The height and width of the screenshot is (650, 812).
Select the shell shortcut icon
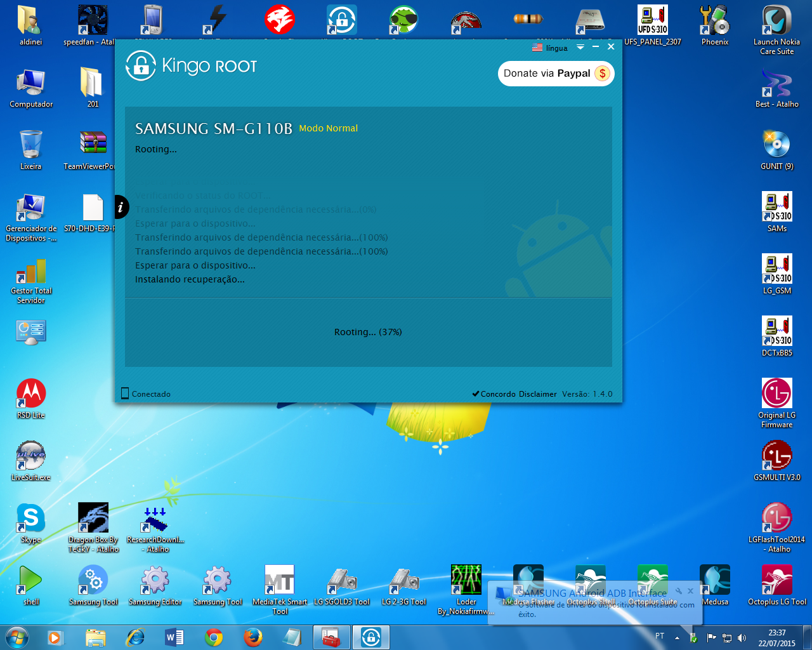31,585
